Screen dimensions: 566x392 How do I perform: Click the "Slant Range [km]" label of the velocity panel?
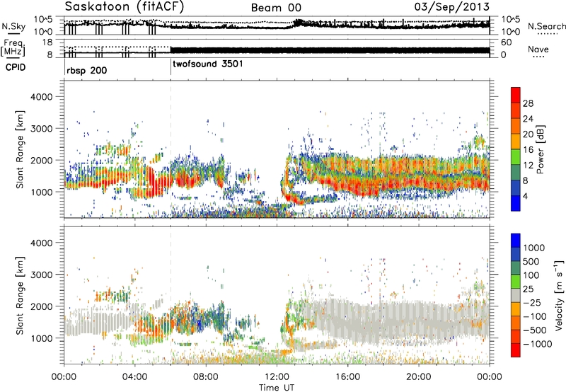[x=21, y=295]
